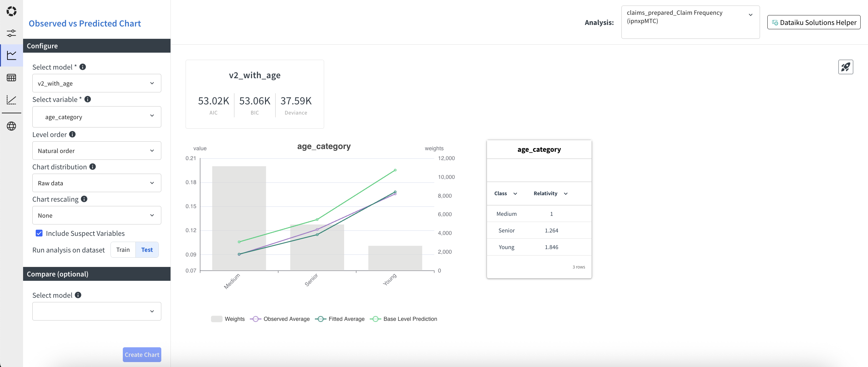
Task: Click the rocket deploy icon button
Action: click(845, 67)
